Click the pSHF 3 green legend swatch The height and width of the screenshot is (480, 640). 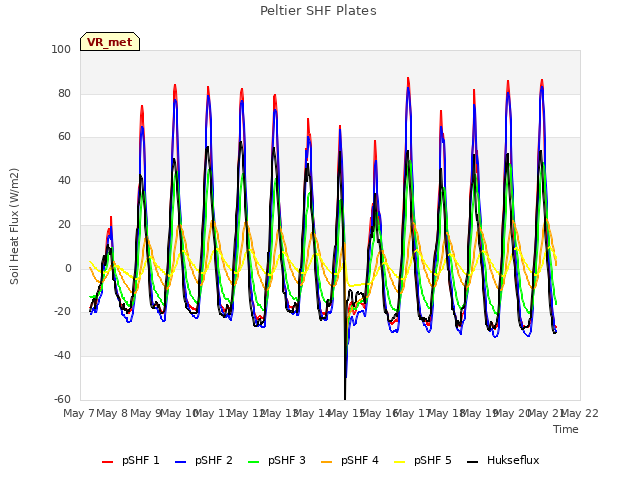click(253, 462)
